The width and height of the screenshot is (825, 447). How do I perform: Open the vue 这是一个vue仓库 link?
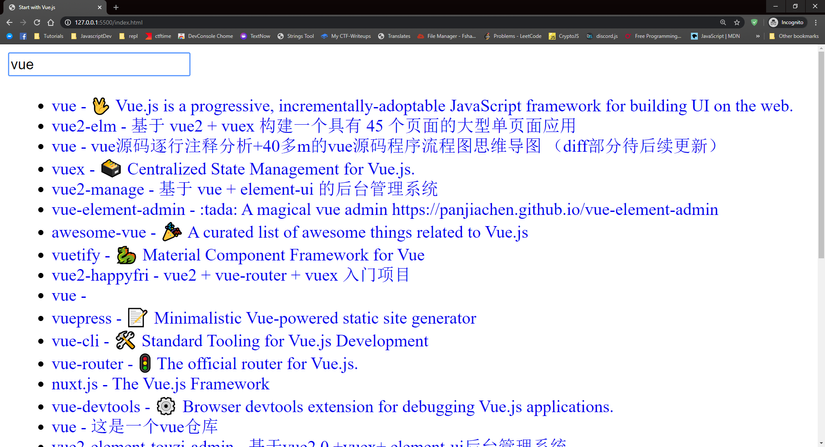[x=135, y=426]
